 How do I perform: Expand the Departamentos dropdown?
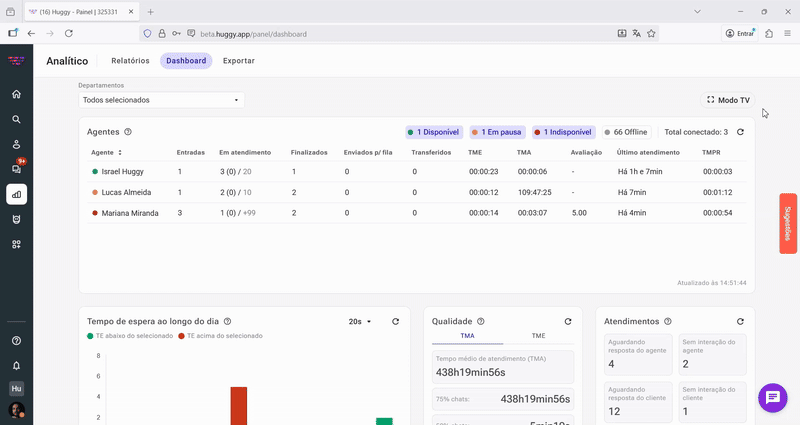click(161, 100)
